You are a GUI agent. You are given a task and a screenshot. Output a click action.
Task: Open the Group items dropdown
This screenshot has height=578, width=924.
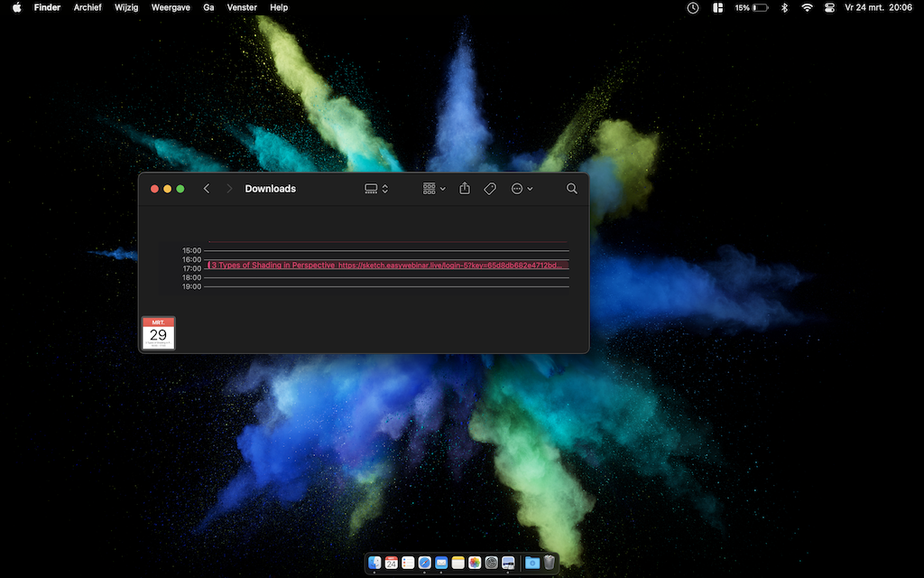click(434, 189)
